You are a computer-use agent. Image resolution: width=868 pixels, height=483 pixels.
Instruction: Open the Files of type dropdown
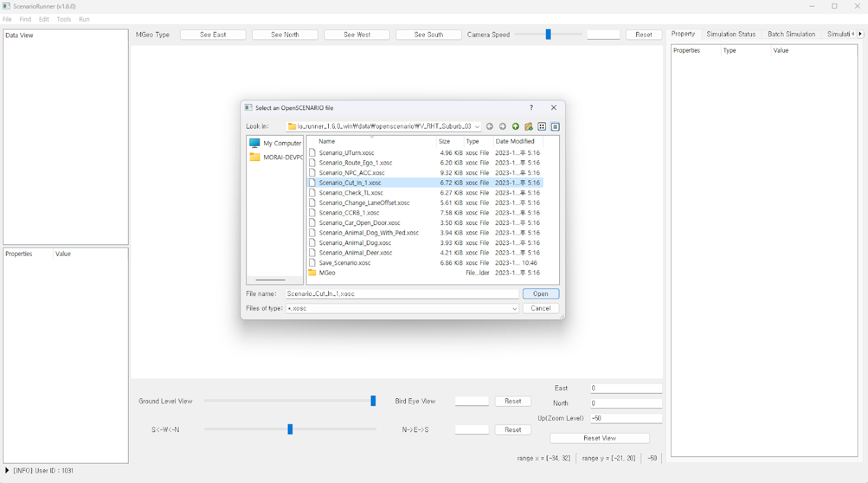(514, 308)
